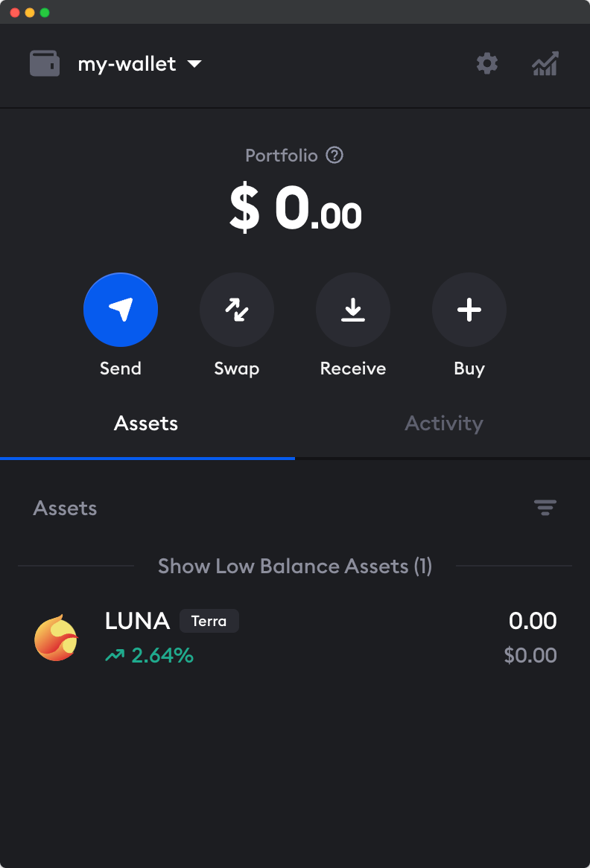Expand Show Low Balance Assets (1)

pos(295,567)
